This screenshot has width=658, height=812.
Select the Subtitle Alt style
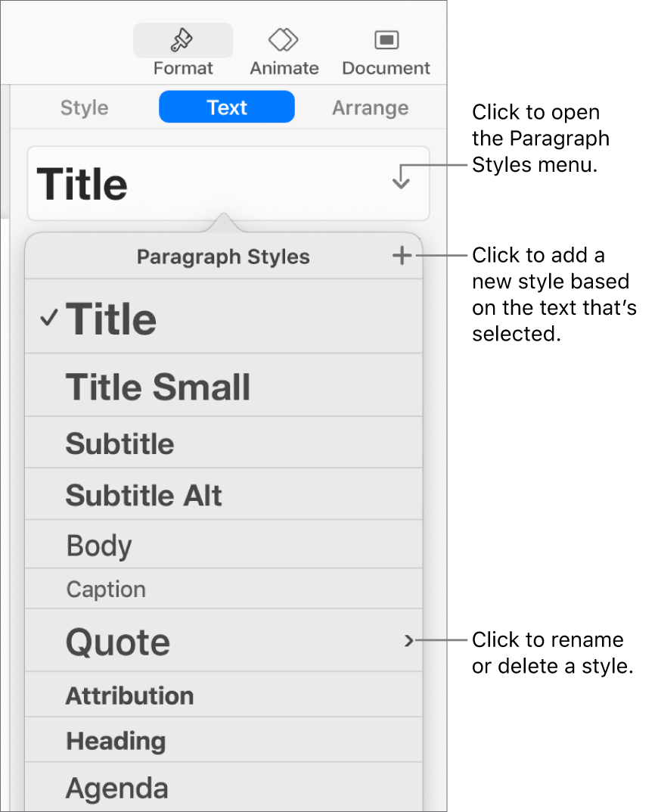144,496
